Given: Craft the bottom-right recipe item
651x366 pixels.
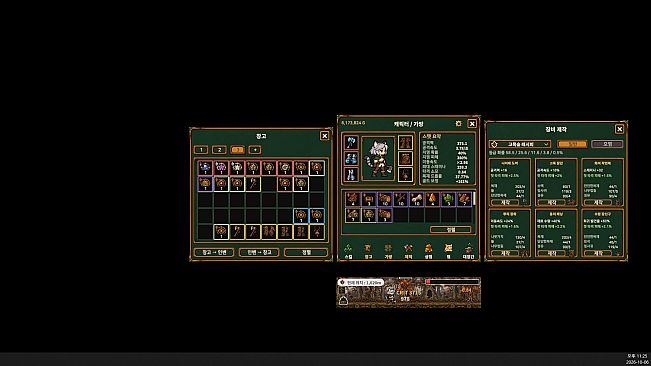Looking at the screenshot, I should pos(598,253).
